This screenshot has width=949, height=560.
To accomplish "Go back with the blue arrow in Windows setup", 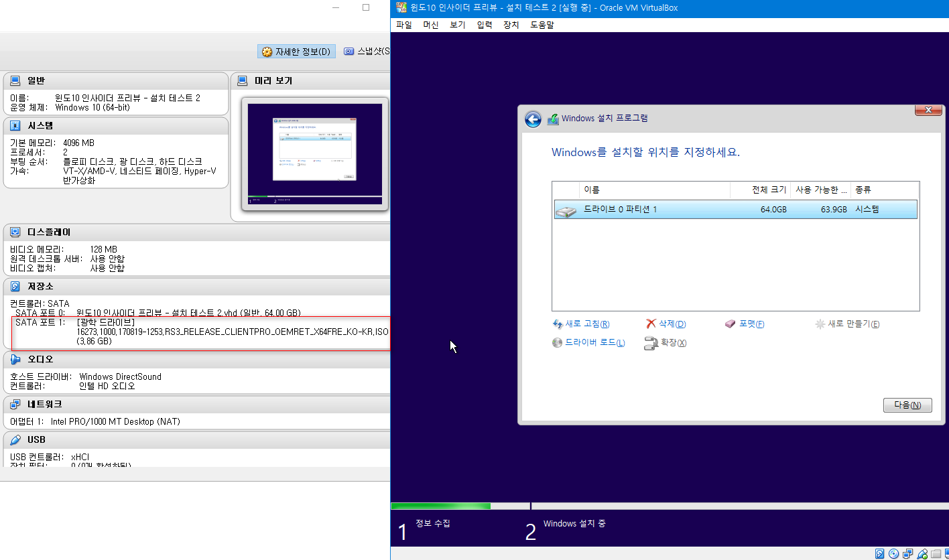I will click(533, 119).
